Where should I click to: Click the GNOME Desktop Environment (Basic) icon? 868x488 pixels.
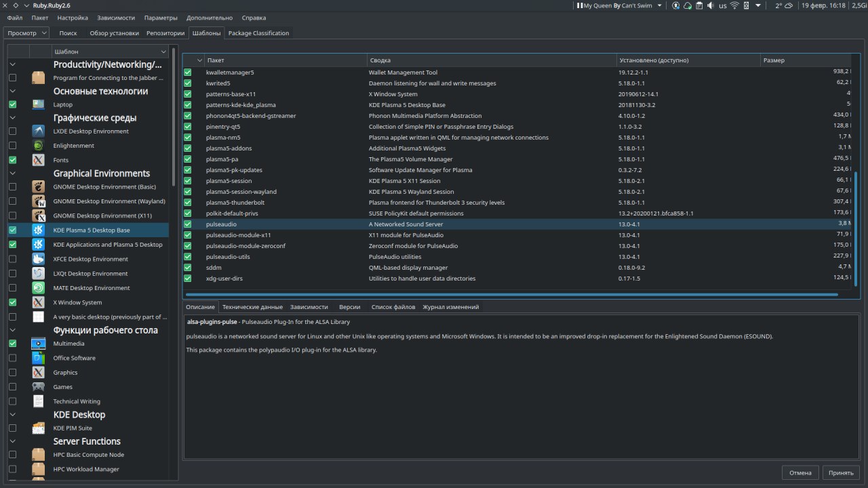[39, 187]
